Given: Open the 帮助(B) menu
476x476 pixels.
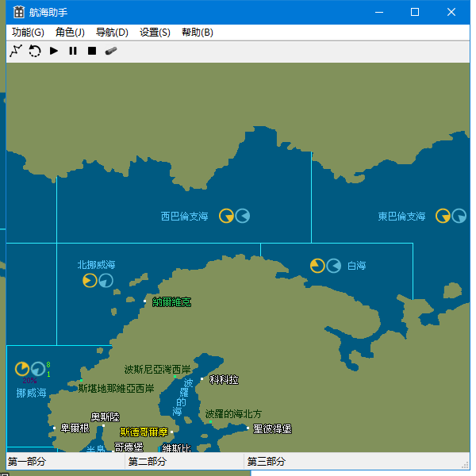Looking at the screenshot, I should 197,33.
